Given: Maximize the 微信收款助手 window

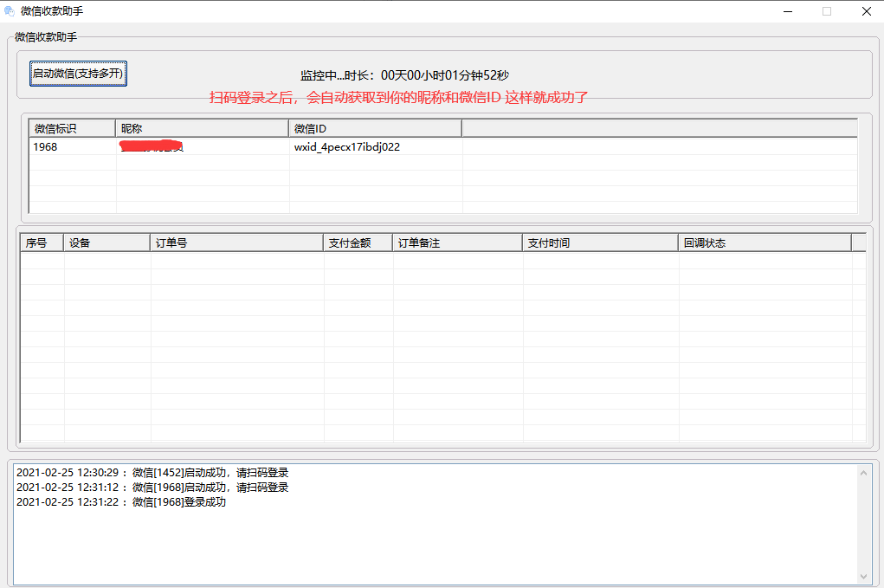Looking at the screenshot, I should [827, 11].
